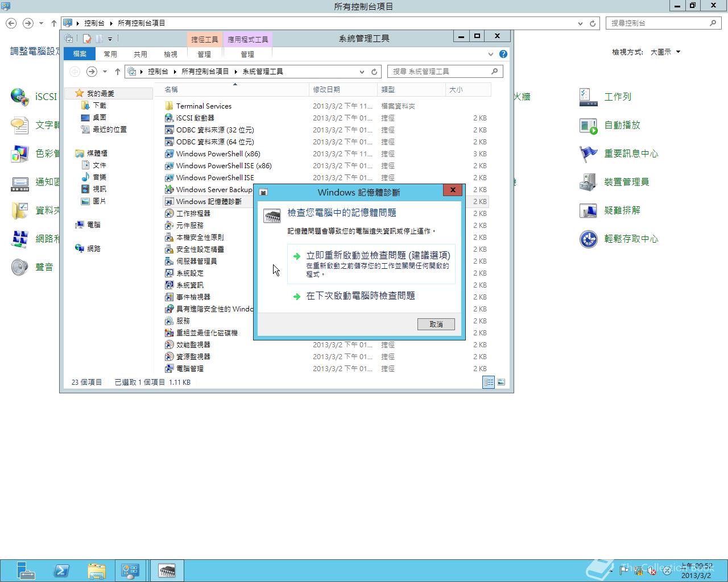
Task: Select 元件服務 icon in list
Action: pyautogui.click(x=169, y=225)
